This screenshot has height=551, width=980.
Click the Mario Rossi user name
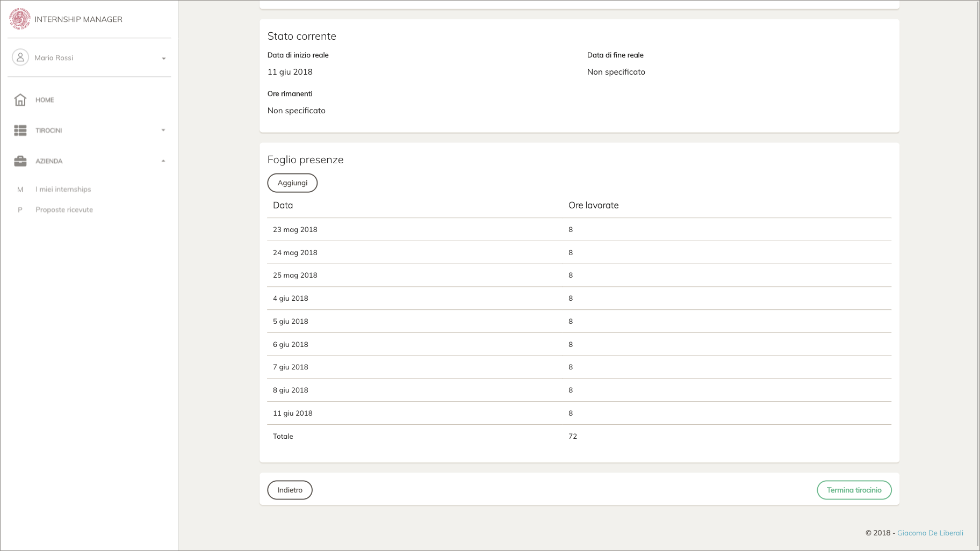[54, 58]
